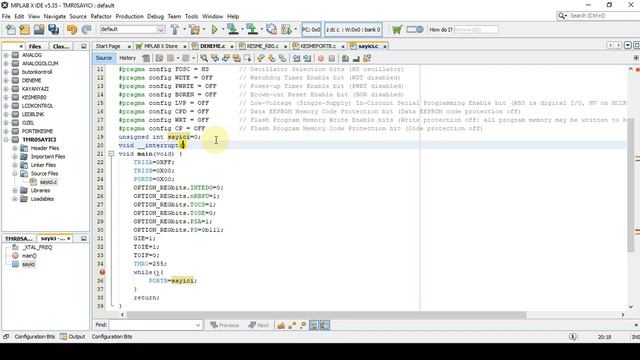This screenshot has height=360, width=640.
Task: Click the Debug Project toolbar icon
Action: [x=287, y=29]
